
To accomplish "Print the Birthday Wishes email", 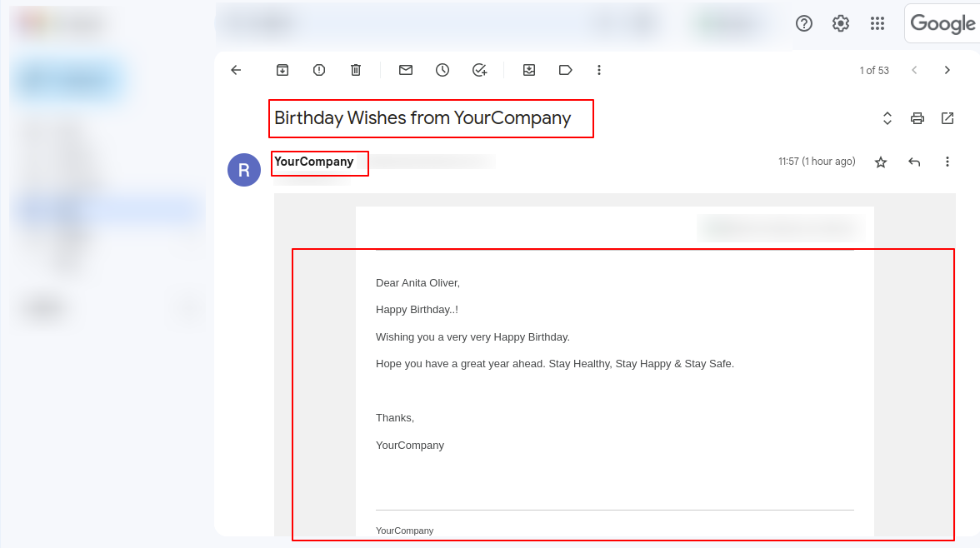I will 917,118.
